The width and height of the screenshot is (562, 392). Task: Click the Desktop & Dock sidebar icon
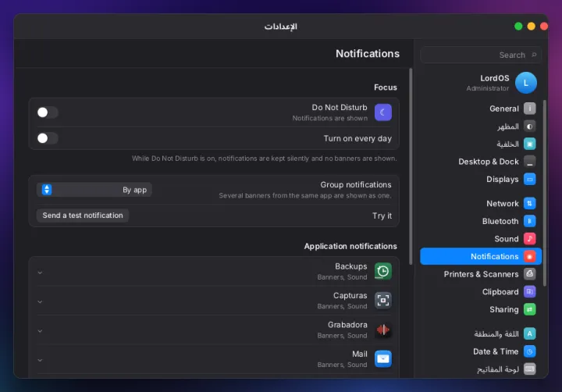click(529, 162)
